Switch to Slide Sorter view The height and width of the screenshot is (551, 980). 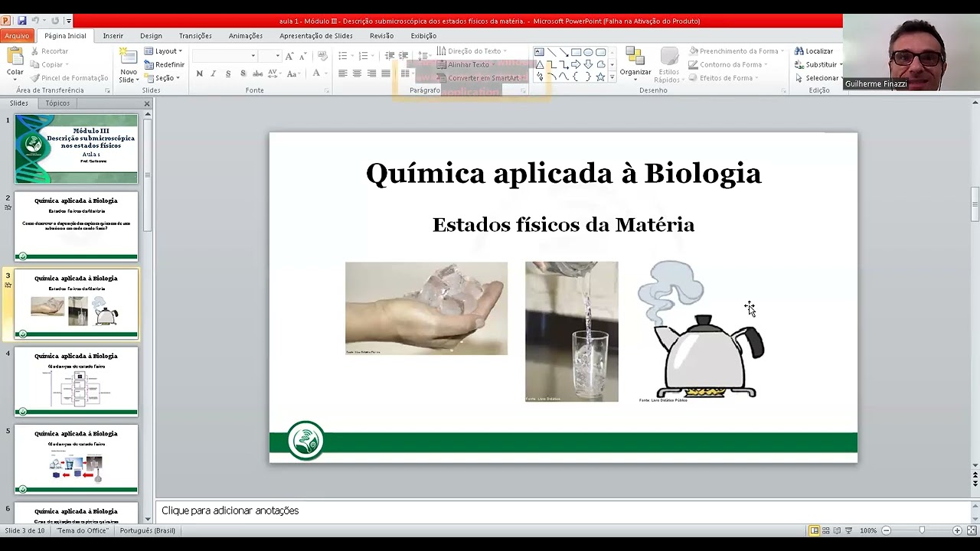point(825,530)
